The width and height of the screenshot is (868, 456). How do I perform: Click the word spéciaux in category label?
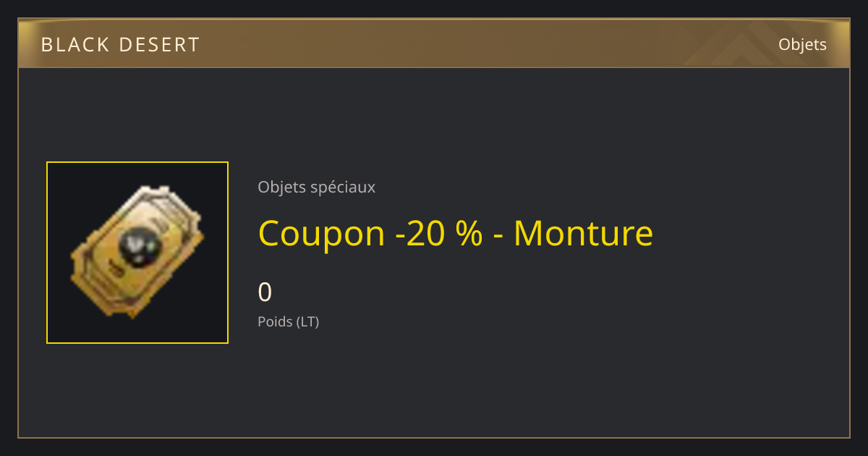pyautogui.click(x=342, y=188)
